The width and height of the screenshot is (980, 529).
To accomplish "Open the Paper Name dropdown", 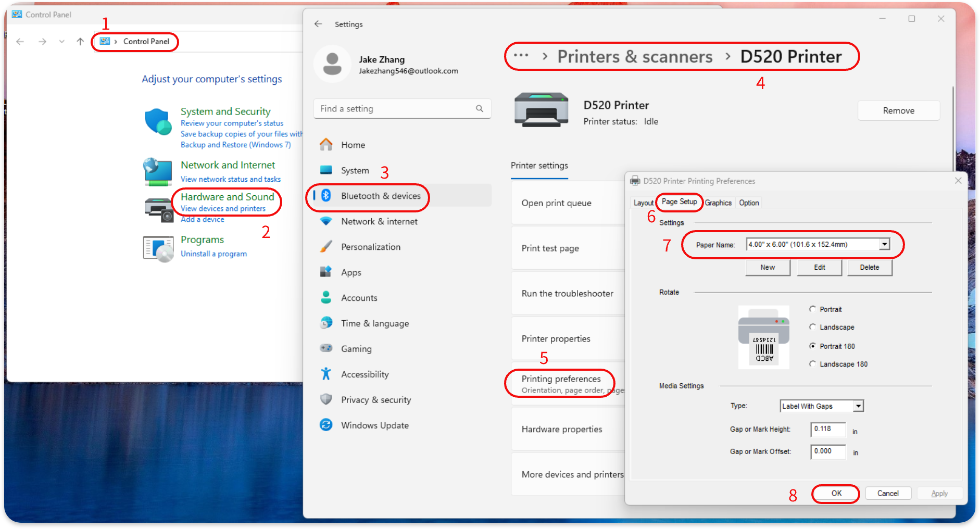I will point(884,244).
